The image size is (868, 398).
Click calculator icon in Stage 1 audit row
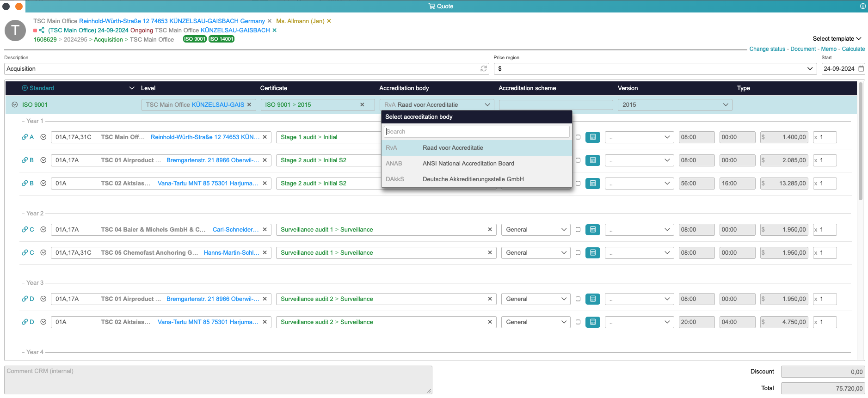pyautogui.click(x=592, y=137)
